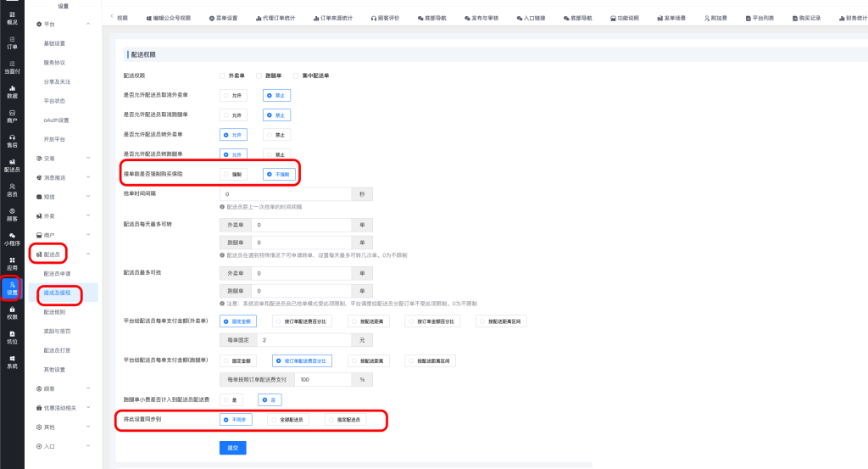Click the 权限 permissions lock icon in sidebar
The width and height of the screenshot is (868, 469).
coord(12,312)
